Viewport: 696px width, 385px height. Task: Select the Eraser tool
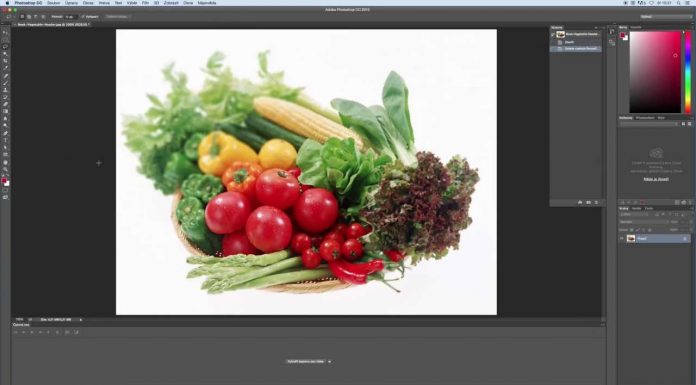coord(5,104)
